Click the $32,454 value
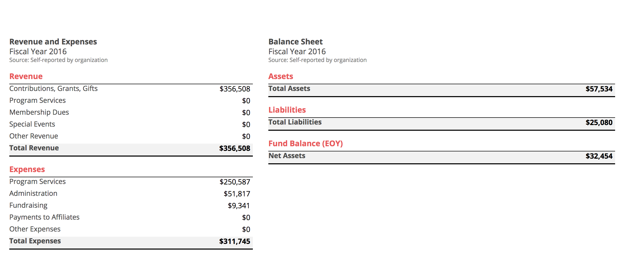 pyautogui.click(x=599, y=156)
